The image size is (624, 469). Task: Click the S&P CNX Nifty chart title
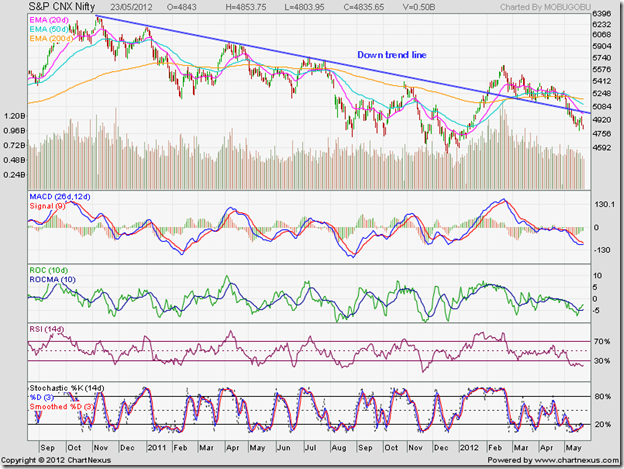point(62,7)
